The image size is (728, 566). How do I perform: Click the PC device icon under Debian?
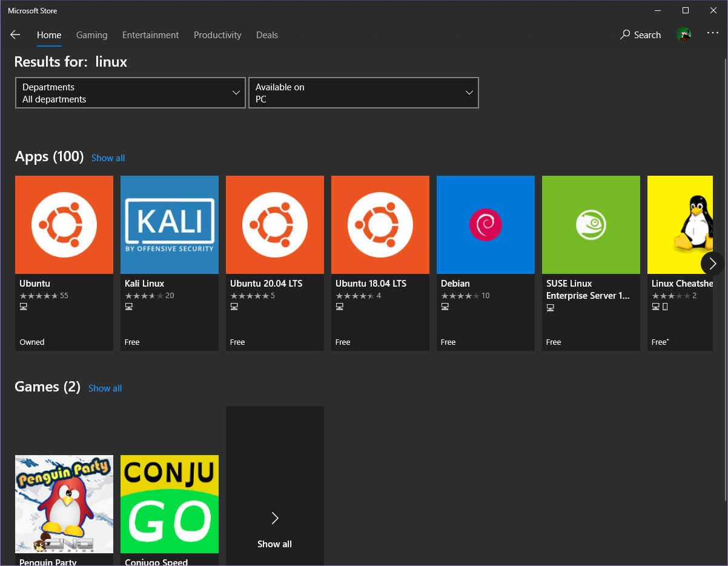[x=445, y=307]
